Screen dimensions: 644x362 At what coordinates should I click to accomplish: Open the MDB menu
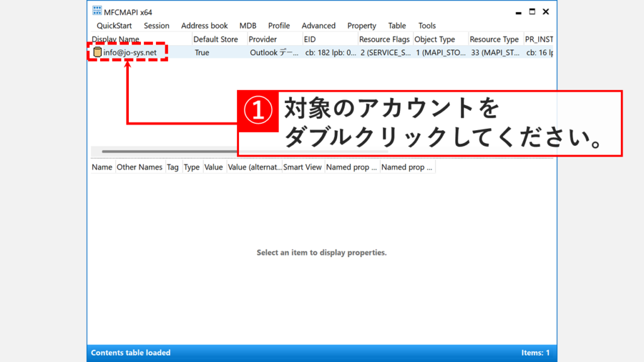[x=247, y=26]
